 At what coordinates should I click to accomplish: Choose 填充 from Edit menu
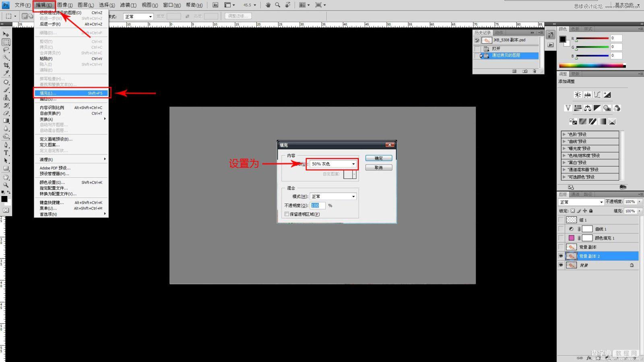(71, 93)
